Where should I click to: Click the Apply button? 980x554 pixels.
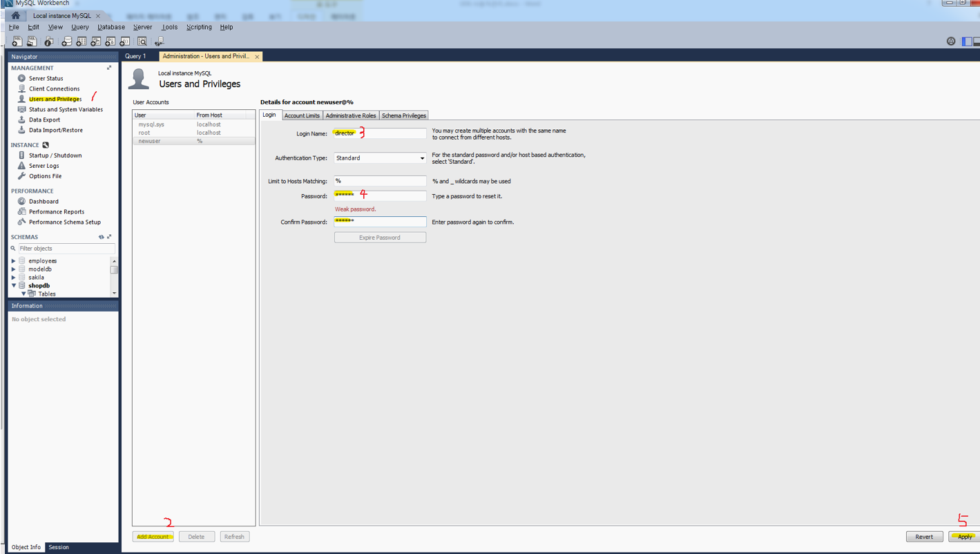pos(964,537)
